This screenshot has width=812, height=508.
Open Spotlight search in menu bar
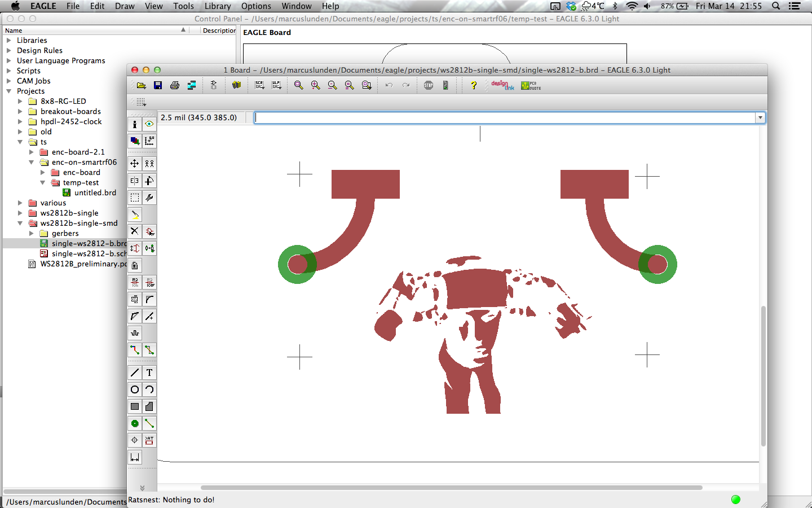pyautogui.click(x=776, y=6)
